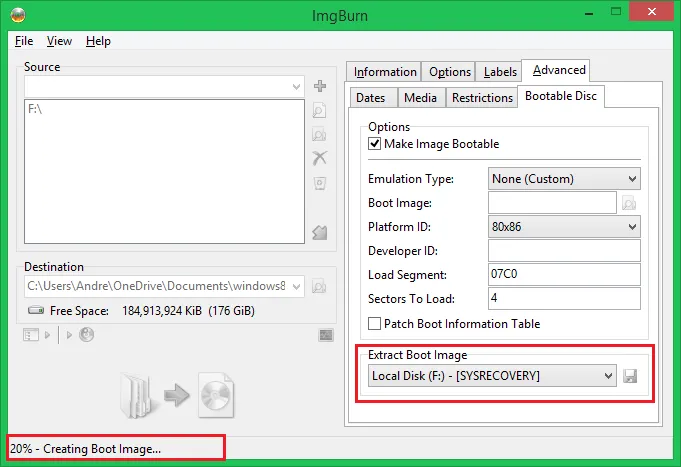This screenshot has height=467, width=681.
Task: Expand the Source combo box
Action: pyautogui.click(x=296, y=86)
